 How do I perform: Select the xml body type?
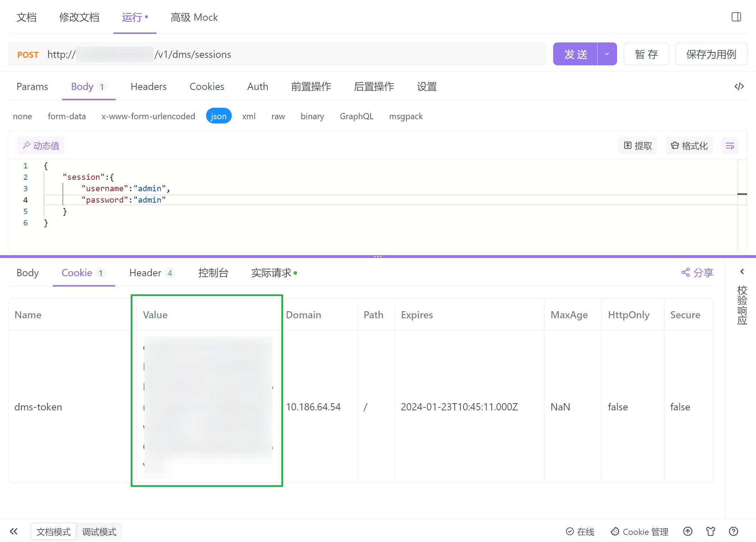pyautogui.click(x=249, y=116)
